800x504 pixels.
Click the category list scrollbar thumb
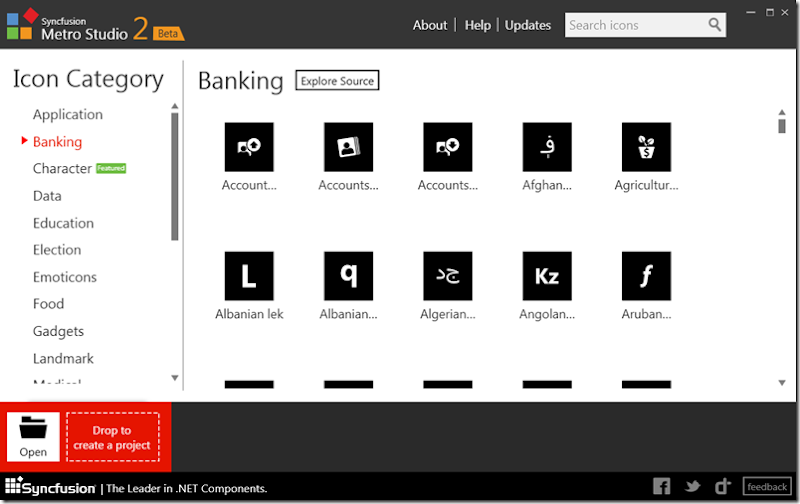point(174,177)
